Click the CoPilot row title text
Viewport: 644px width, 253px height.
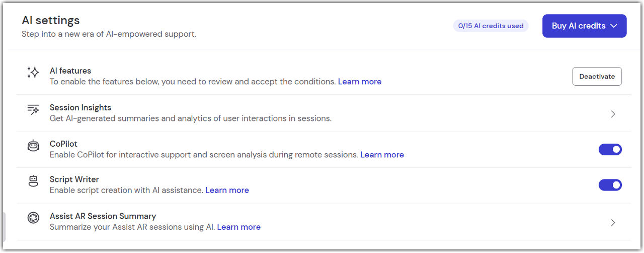[x=63, y=144]
